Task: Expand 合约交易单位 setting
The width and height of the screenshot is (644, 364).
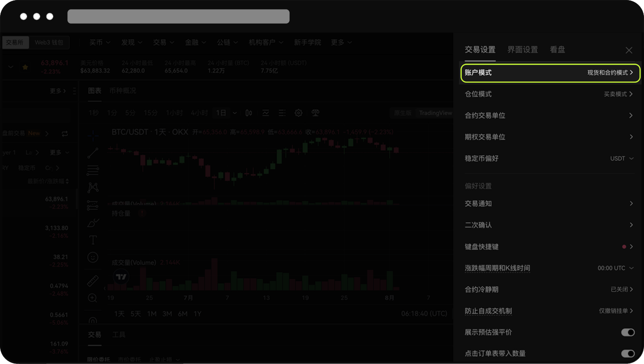Action: (549, 115)
